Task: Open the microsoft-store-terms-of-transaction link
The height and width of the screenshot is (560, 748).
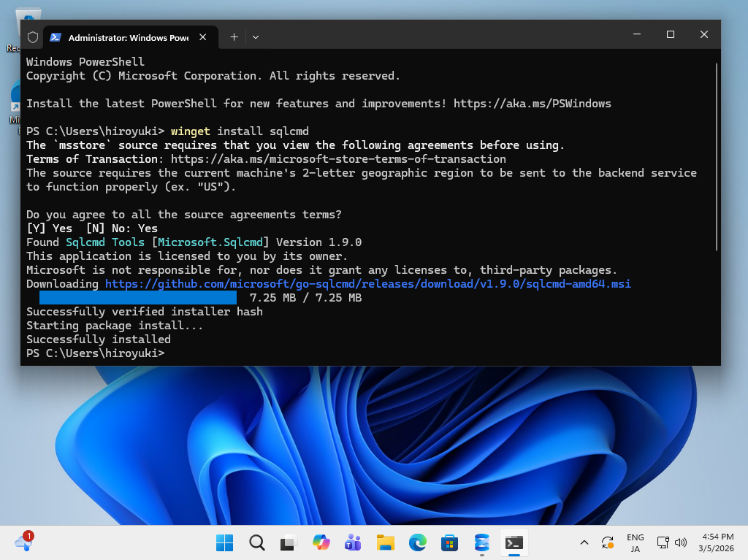Action: (338, 159)
